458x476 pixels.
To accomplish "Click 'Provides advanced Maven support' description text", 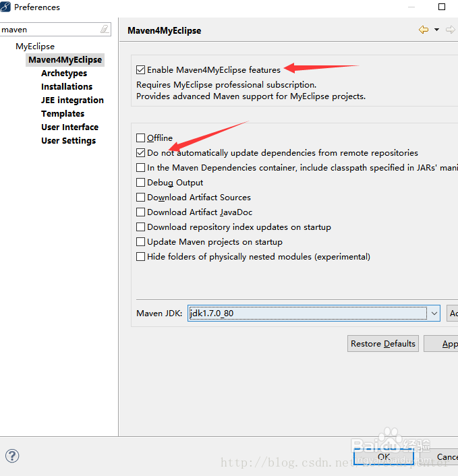I will coord(251,96).
